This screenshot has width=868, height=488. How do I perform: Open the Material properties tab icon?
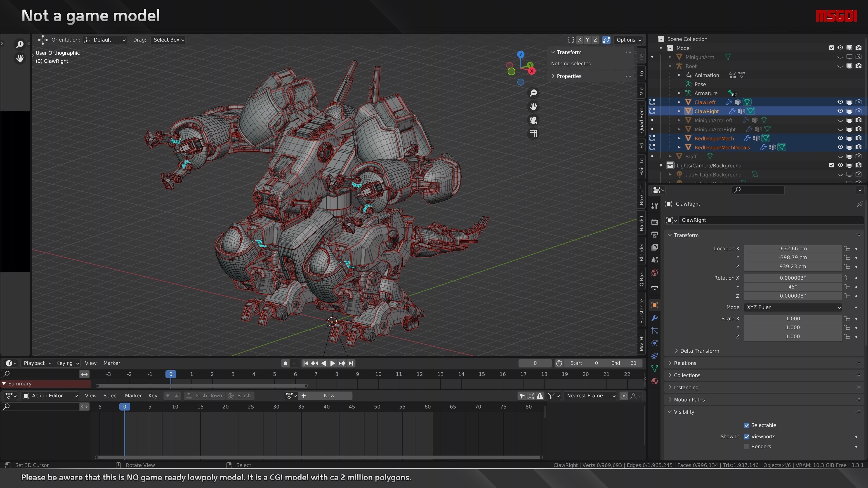click(x=654, y=381)
